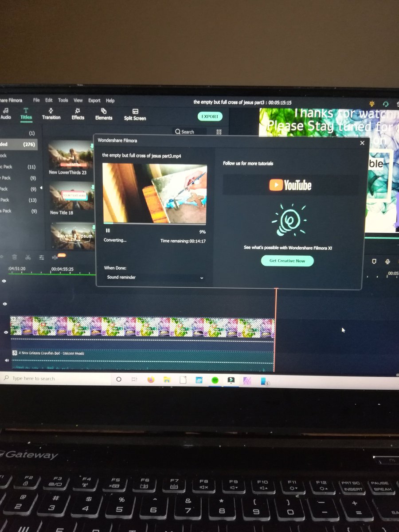Click the trash delete icon on timeline toolbar

coord(14,257)
